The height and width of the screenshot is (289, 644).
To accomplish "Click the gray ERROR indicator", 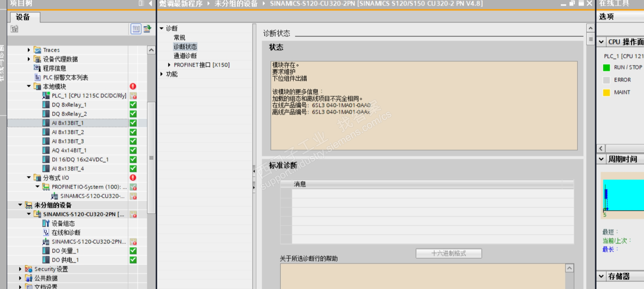I will 607,80.
